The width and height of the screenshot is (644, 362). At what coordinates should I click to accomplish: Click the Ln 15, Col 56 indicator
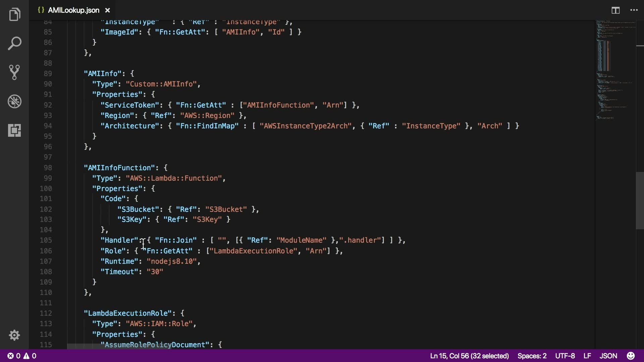[x=469, y=356]
